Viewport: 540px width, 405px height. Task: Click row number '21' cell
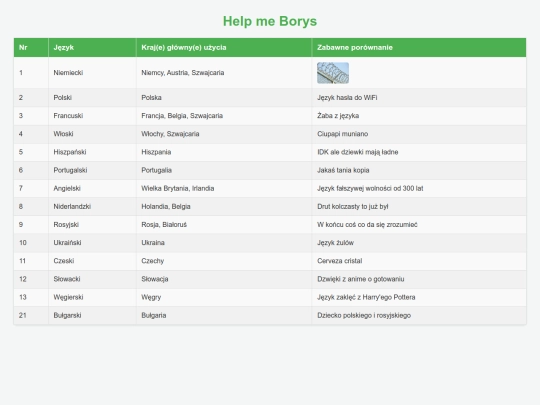point(31,315)
